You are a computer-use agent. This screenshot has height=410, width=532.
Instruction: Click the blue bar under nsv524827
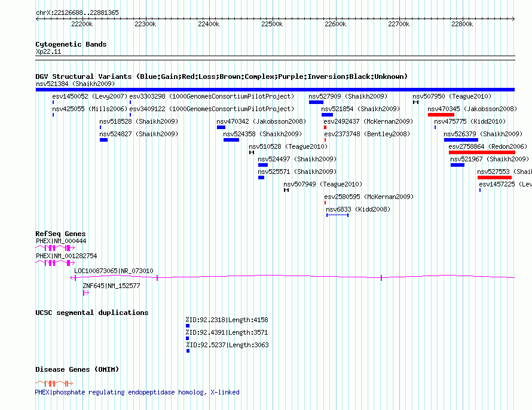click(x=104, y=140)
